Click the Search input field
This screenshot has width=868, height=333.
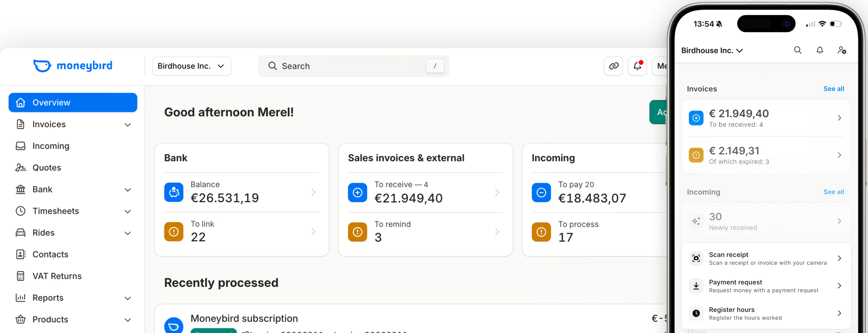tap(353, 66)
